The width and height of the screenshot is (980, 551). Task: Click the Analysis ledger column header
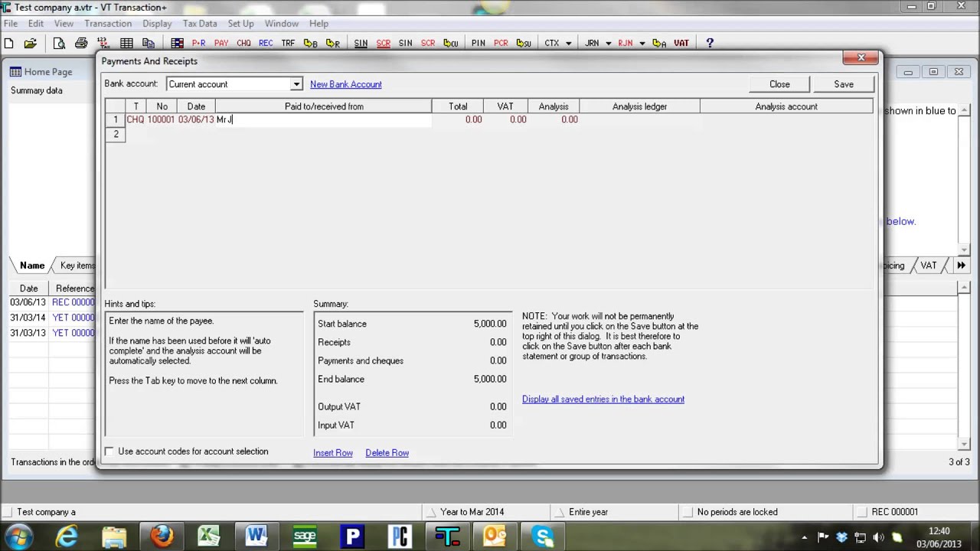pyautogui.click(x=639, y=106)
